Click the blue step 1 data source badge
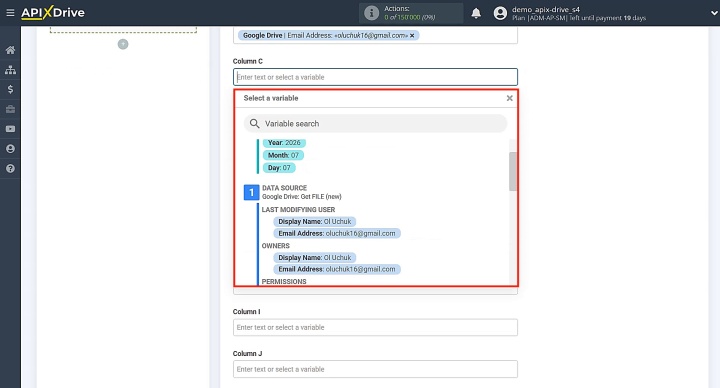The image size is (720, 388). [251, 192]
